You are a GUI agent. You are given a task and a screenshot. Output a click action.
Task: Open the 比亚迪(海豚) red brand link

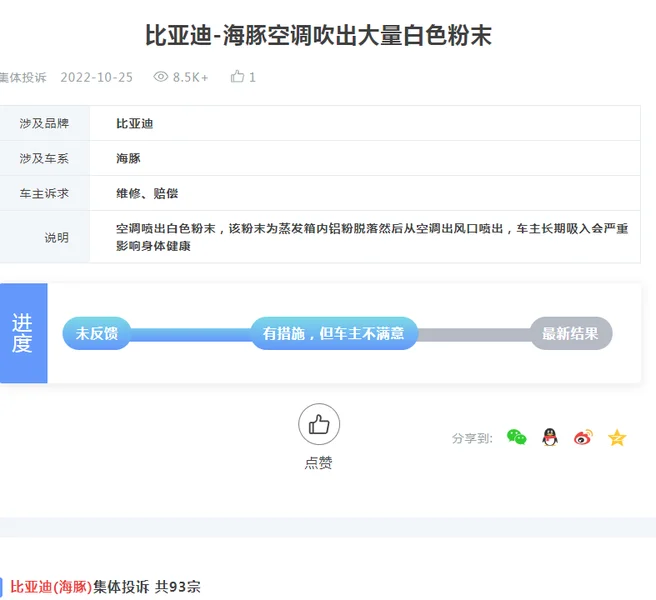point(51,587)
